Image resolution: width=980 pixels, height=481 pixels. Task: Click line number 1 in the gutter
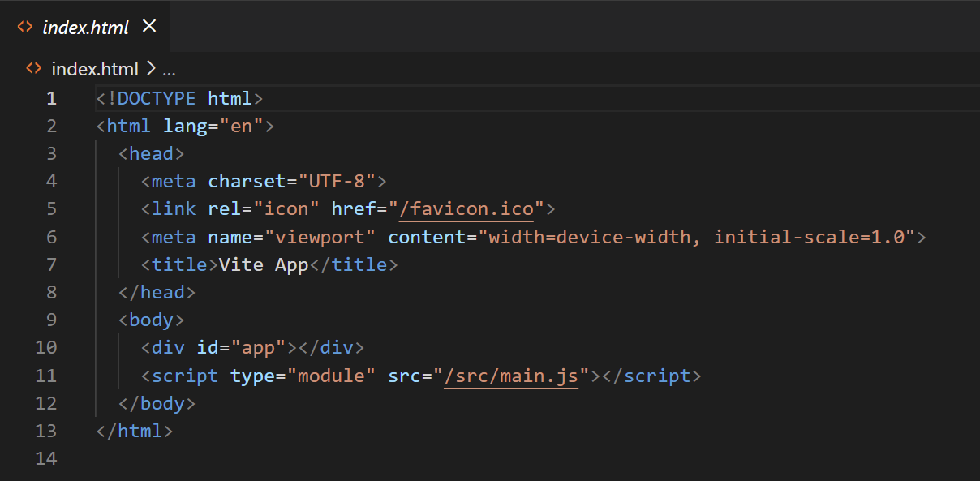51,98
